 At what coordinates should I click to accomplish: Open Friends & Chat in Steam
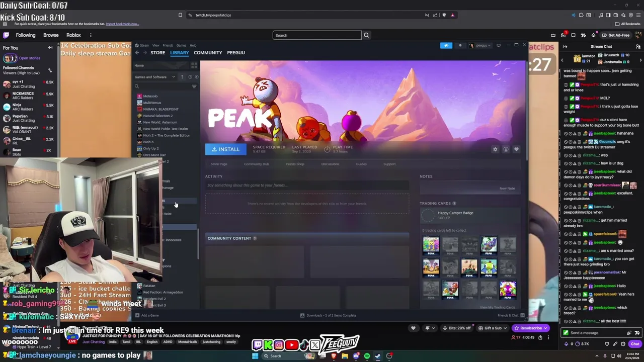click(x=511, y=315)
